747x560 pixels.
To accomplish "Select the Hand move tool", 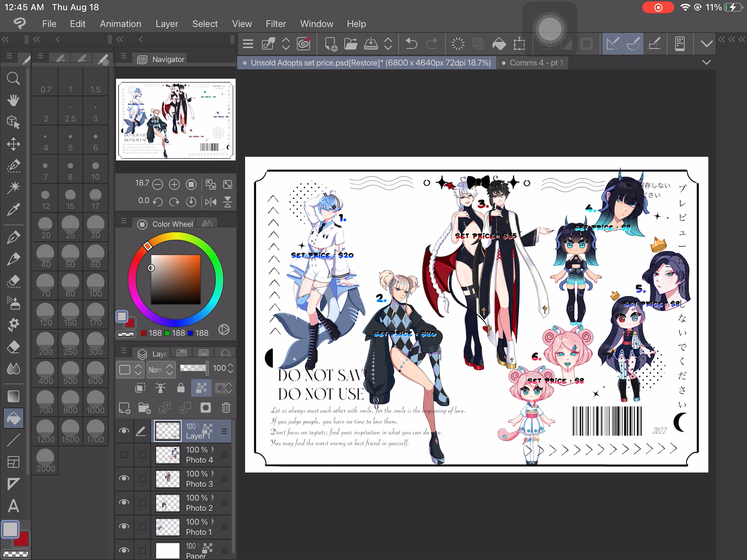I will click(13, 100).
